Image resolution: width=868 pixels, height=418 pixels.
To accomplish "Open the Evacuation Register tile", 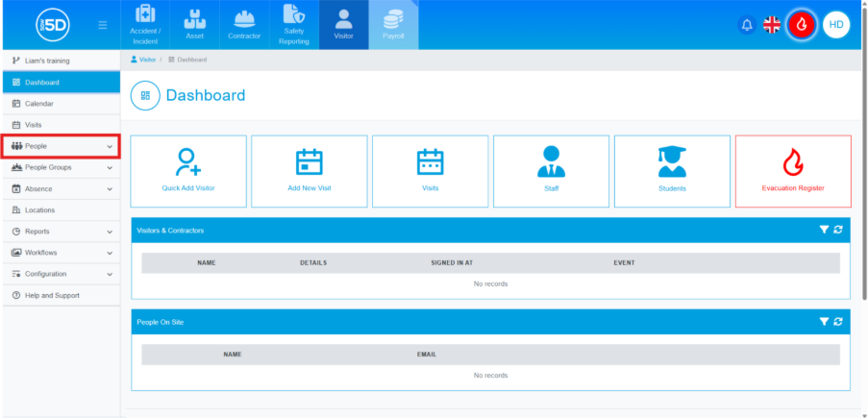I will click(x=793, y=171).
